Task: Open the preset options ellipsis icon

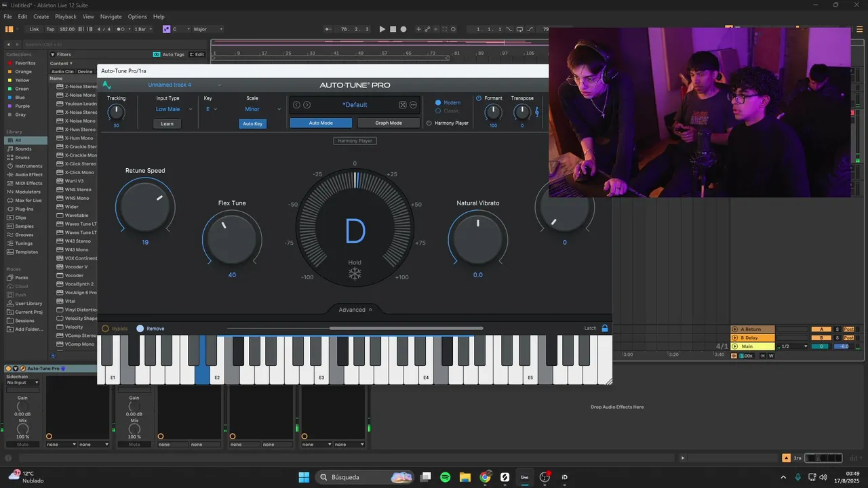Action: (x=413, y=105)
